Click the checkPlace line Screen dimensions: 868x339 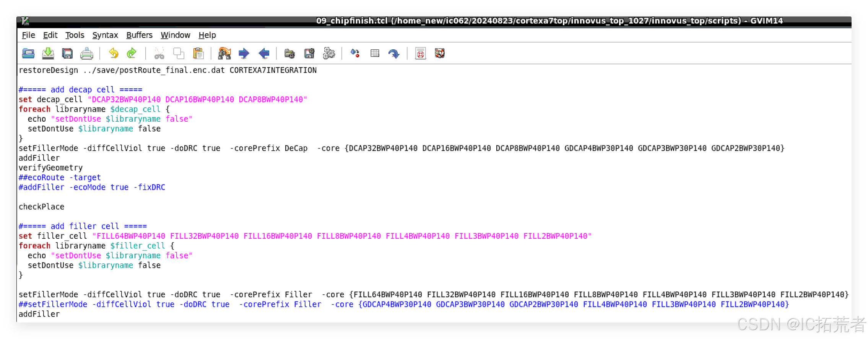tap(41, 207)
